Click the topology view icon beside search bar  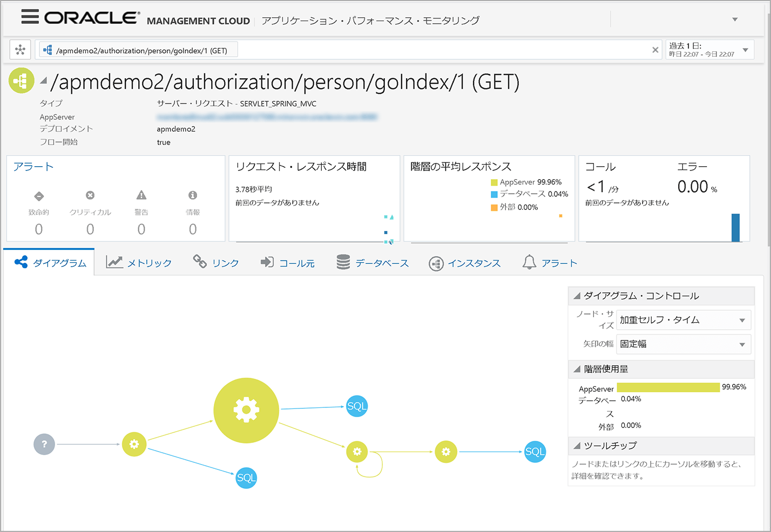(x=20, y=50)
